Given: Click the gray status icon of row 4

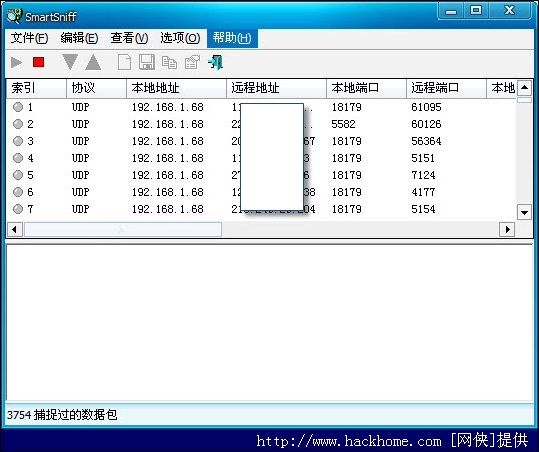Looking at the screenshot, I should click(x=18, y=158).
